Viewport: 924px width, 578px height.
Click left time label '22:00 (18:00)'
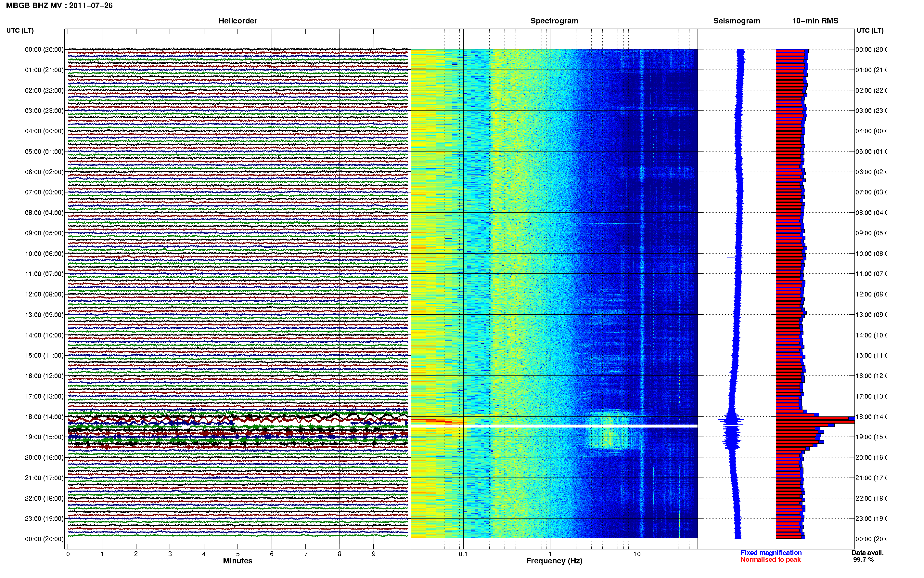[44, 498]
